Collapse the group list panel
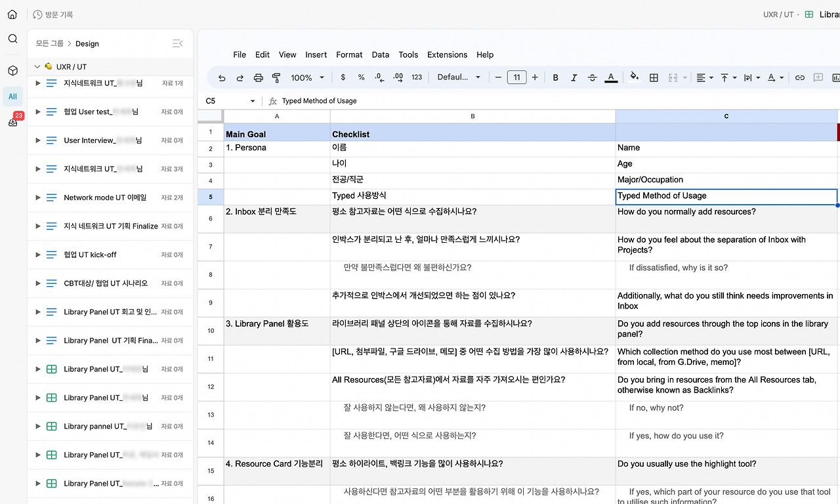This screenshot has height=504, width=840. point(177,43)
